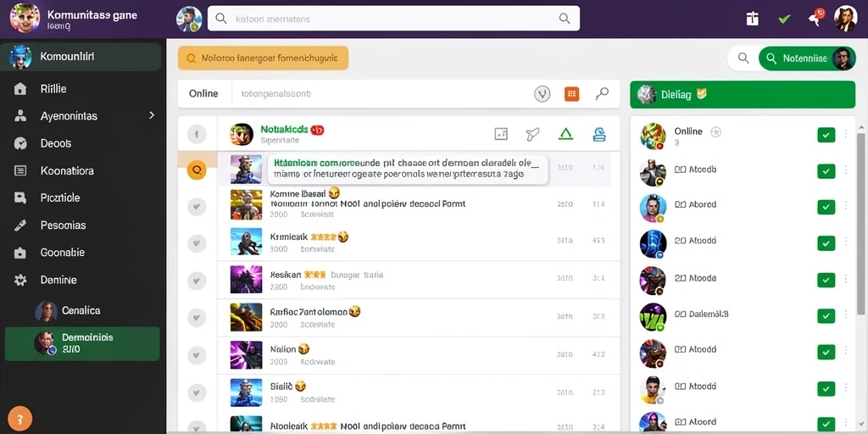Viewport: 868px width, 434px height.
Task: Expand the Ayenonintas submenu chevron
Action: 152,115
